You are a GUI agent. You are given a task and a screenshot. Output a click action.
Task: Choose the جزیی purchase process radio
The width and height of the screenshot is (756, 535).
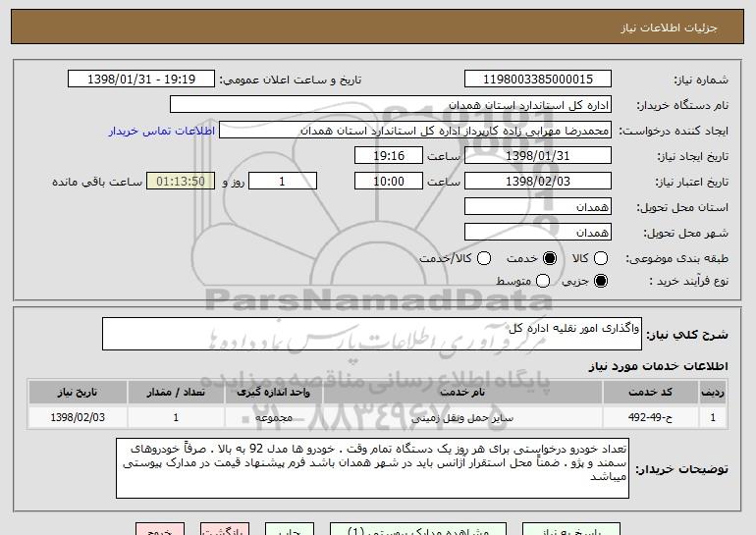[x=601, y=281]
